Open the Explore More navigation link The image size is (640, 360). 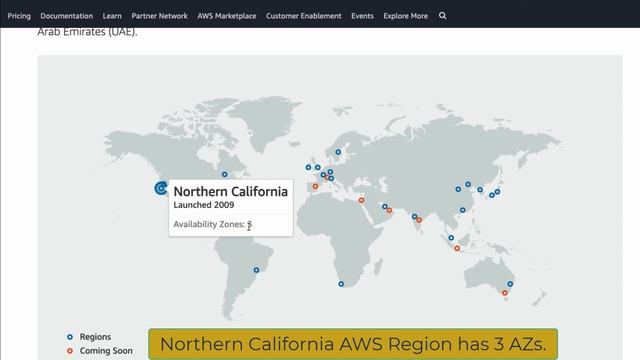pos(406,16)
